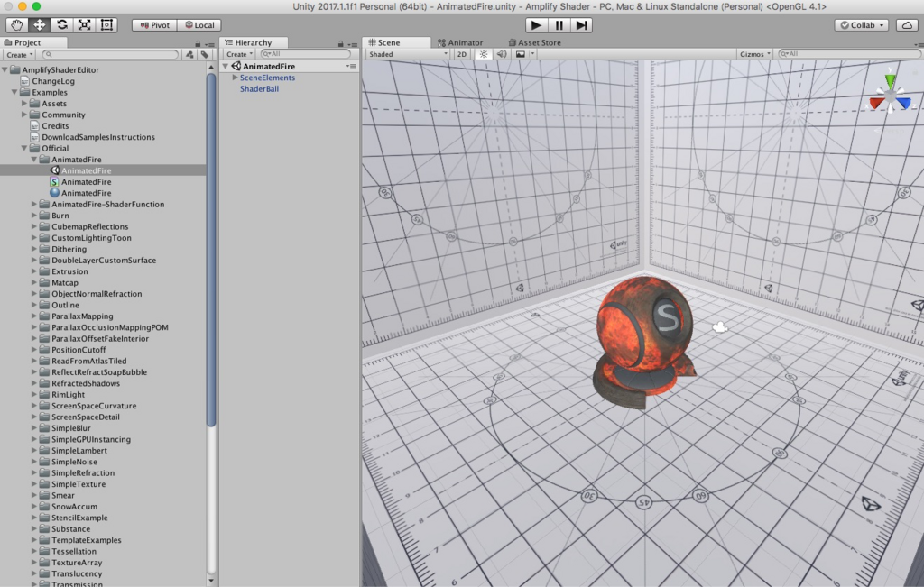Switch to the Animator tab
The height and width of the screenshot is (587, 924).
pyautogui.click(x=459, y=42)
